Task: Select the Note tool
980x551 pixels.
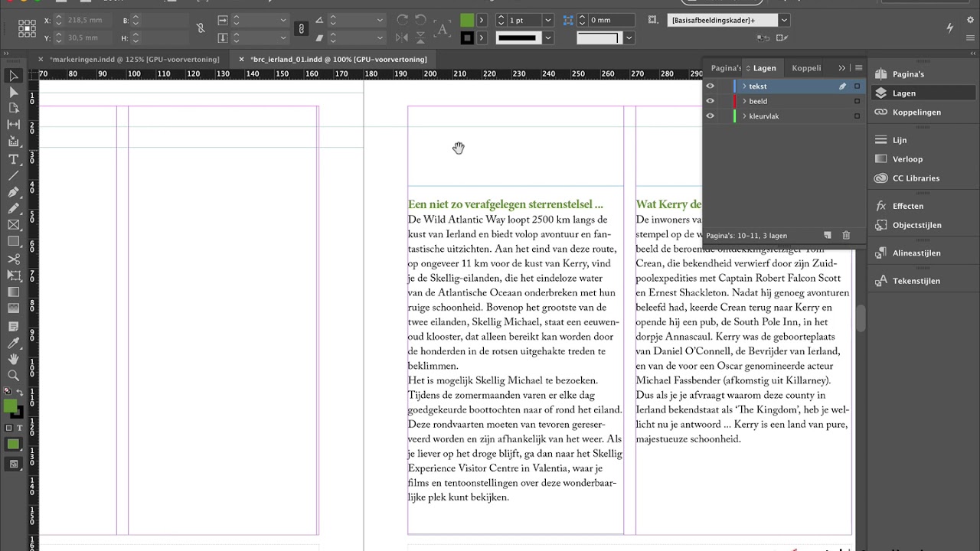Action: tap(13, 326)
